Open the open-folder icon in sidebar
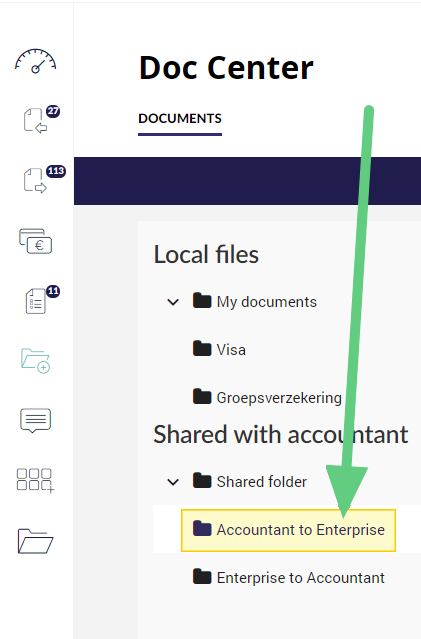421x639 pixels. tap(35, 541)
